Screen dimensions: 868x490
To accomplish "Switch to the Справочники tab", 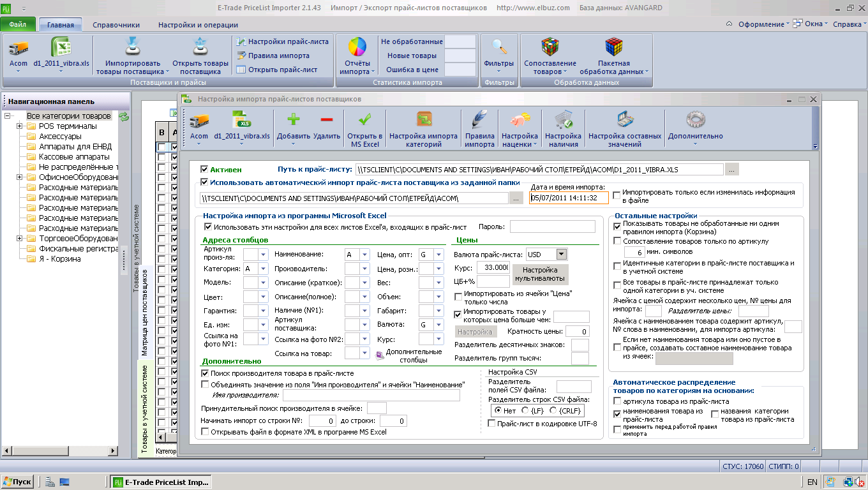I will [x=116, y=26].
